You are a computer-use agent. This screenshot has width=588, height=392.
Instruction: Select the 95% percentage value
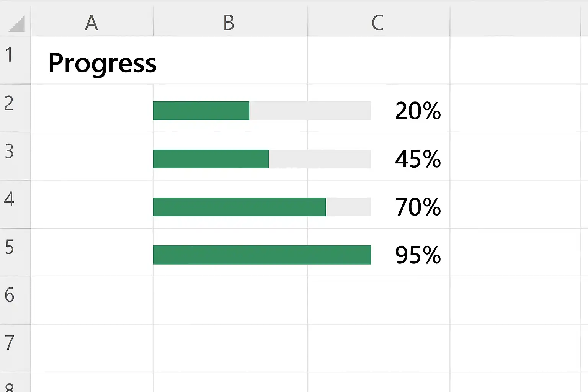pos(418,255)
